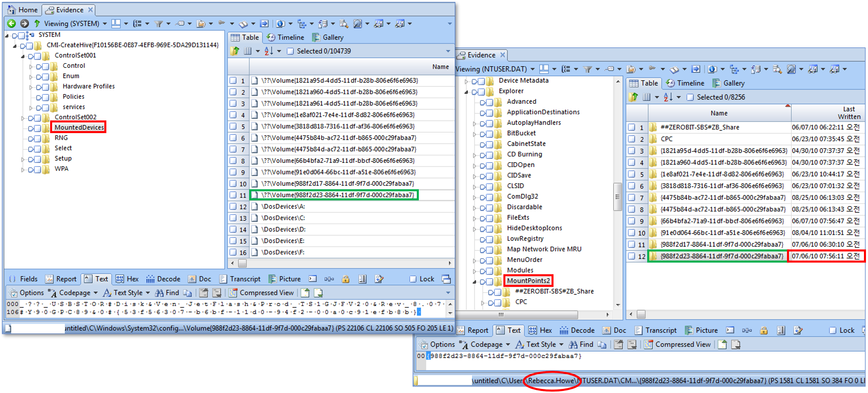The image size is (868, 393).
Task: Enable the Lock checkbox in NTUSER.DAT lower pane
Action: (x=833, y=330)
